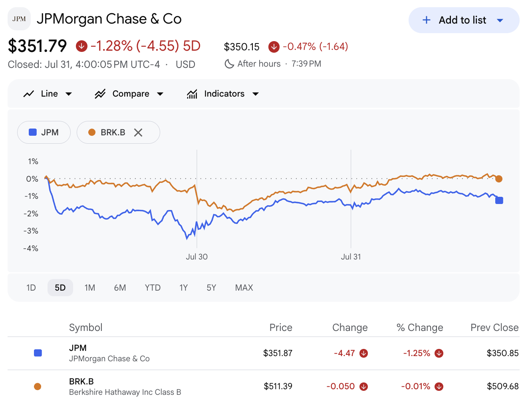The width and height of the screenshot is (532, 404).
Task: Click the Change column header
Action: pyautogui.click(x=350, y=328)
